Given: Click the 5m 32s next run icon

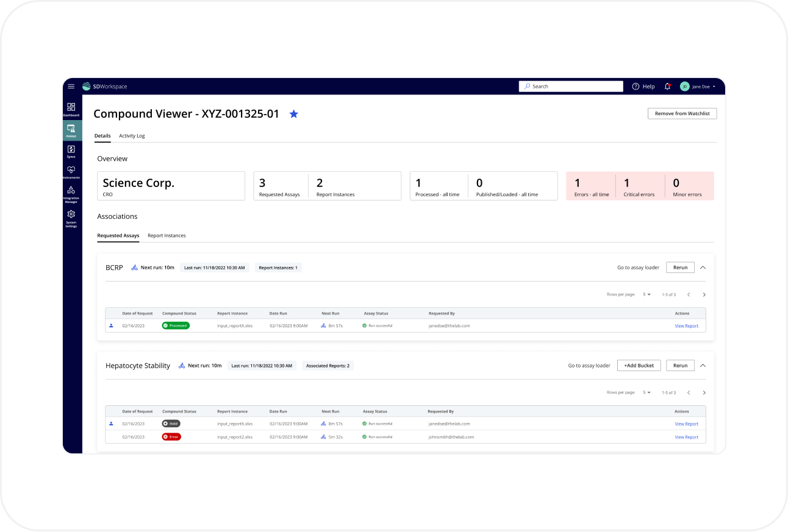Looking at the screenshot, I should click(323, 437).
